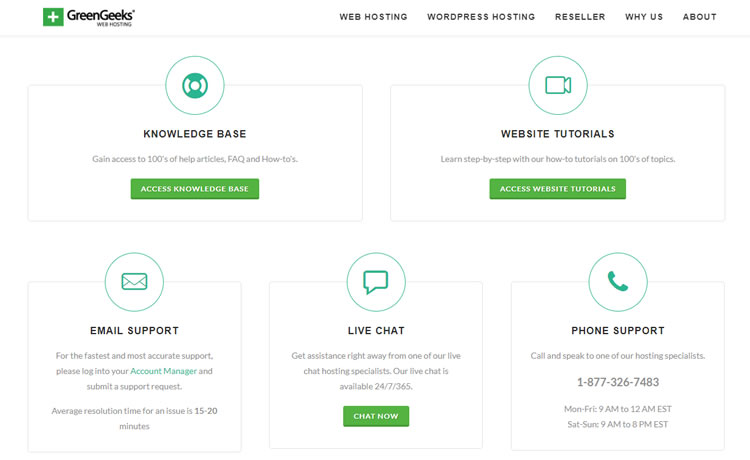Click 'available 24/7/365' text
The height and width of the screenshot is (460, 750).
click(x=376, y=386)
